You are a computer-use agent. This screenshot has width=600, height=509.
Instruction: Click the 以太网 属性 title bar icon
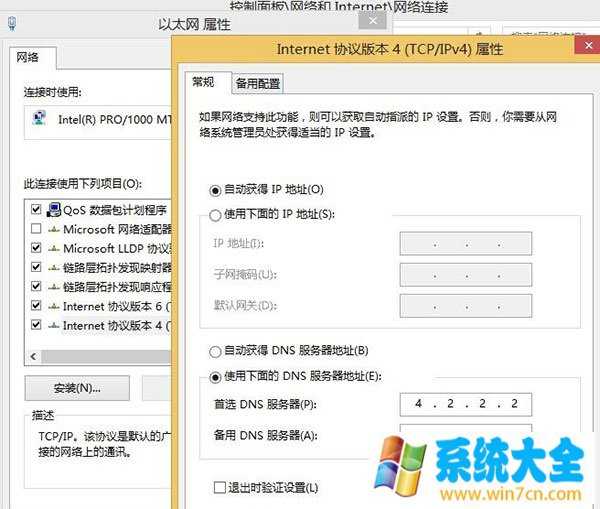(x=14, y=22)
